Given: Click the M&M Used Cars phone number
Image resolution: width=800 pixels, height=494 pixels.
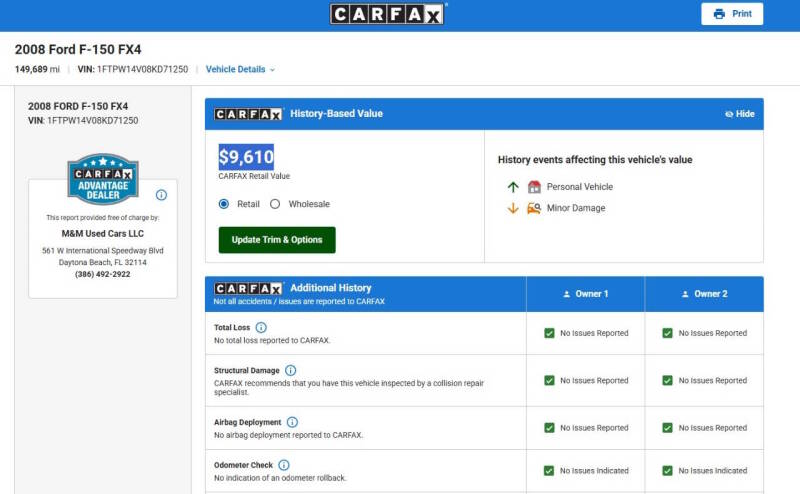Looking at the screenshot, I should click(x=103, y=274).
